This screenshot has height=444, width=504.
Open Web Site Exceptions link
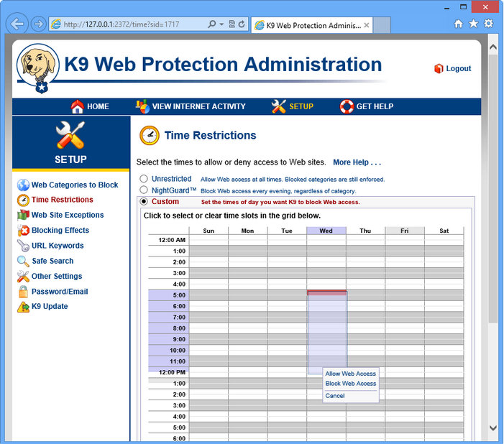pos(68,215)
